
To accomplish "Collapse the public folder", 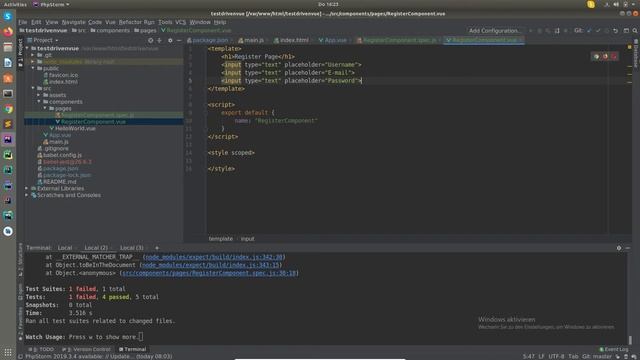I will 33,68.
